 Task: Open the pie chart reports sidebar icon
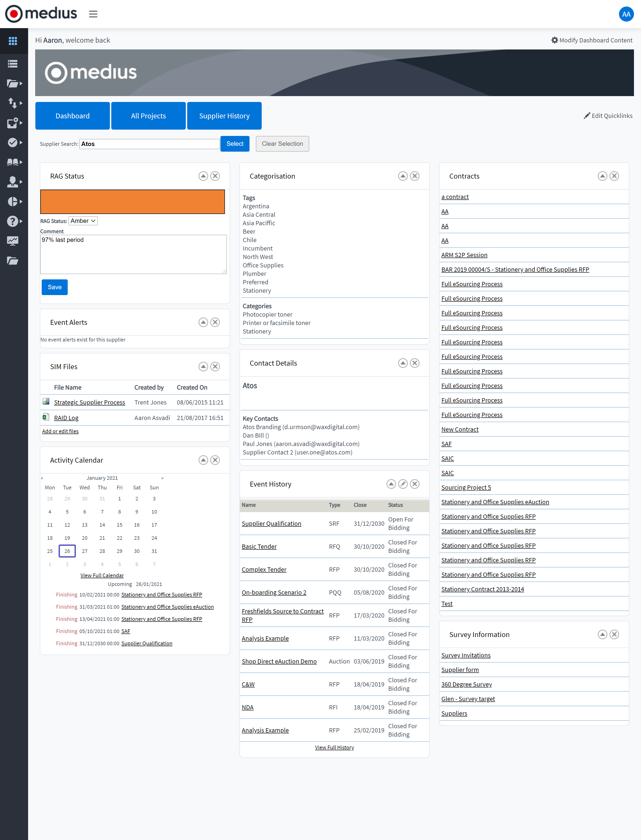pyautogui.click(x=13, y=202)
